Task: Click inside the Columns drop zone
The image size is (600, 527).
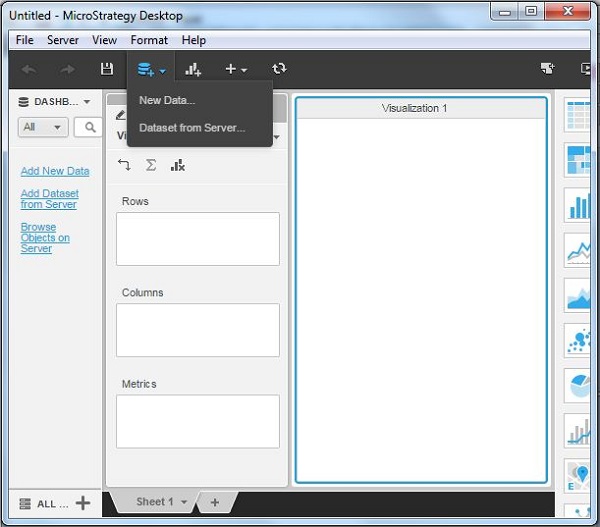Action: pyautogui.click(x=198, y=330)
